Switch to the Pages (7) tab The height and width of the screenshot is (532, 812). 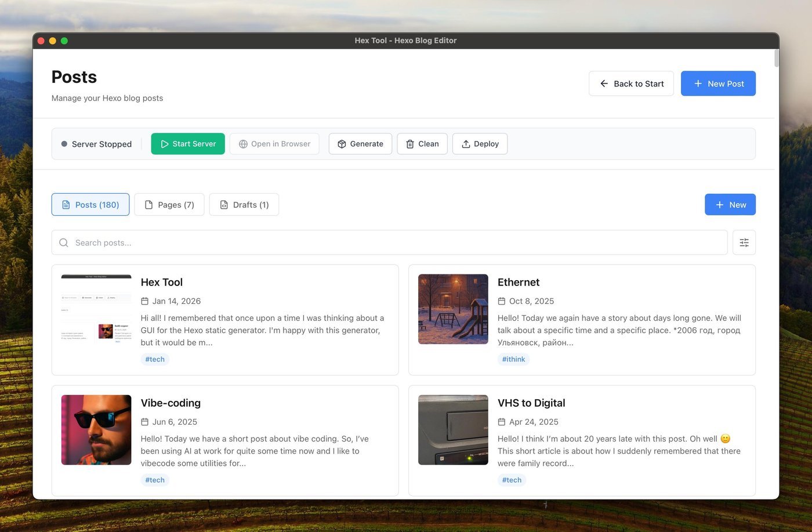click(169, 205)
